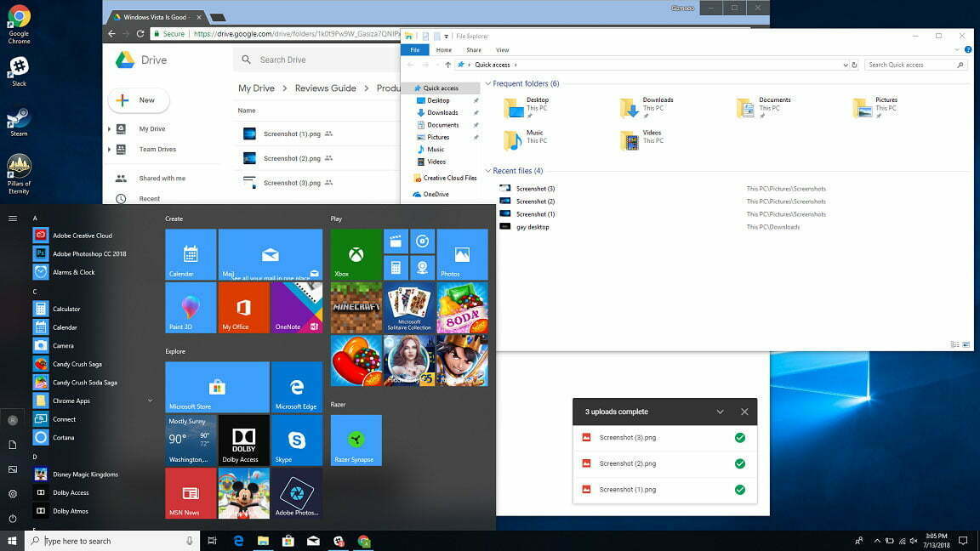Select the Windows Vista Is Good Chrome tab
The image size is (980, 551).
tap(157, 17)
